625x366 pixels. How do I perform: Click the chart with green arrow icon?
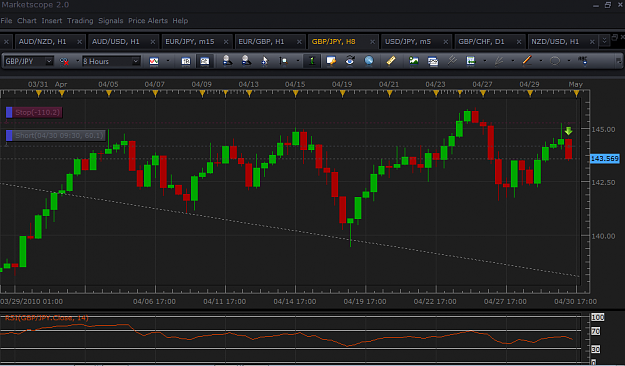tap(471, 61)
